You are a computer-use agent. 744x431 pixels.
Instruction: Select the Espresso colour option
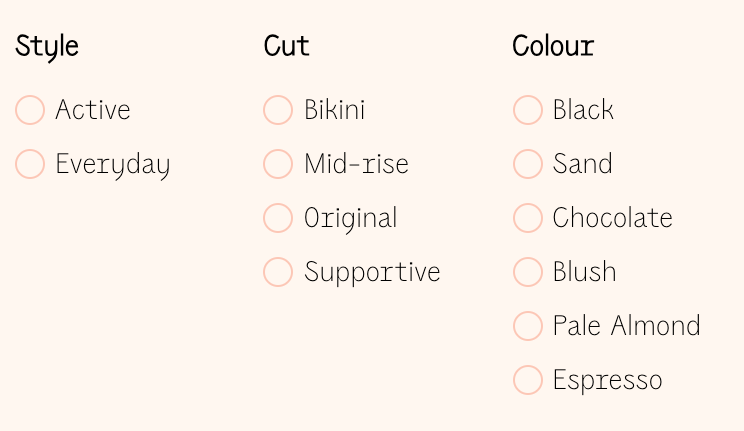pos(528,380)
